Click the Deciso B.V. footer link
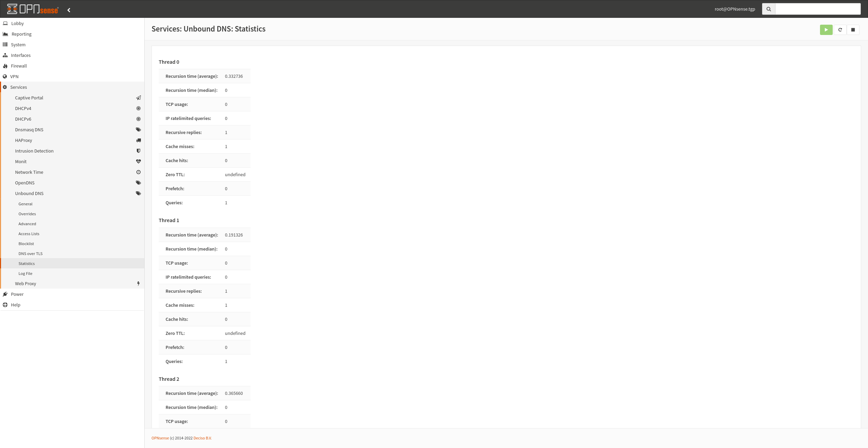 tap(202, 438)
